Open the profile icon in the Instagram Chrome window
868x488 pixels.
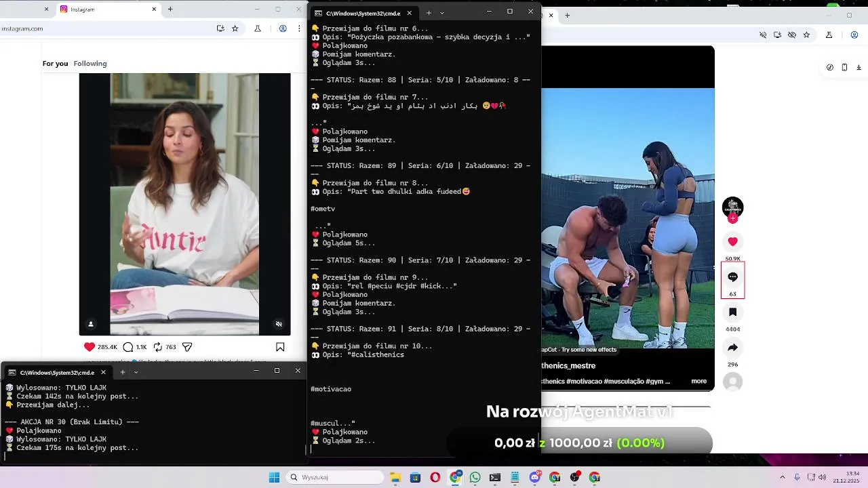click(x=283, y=28)
